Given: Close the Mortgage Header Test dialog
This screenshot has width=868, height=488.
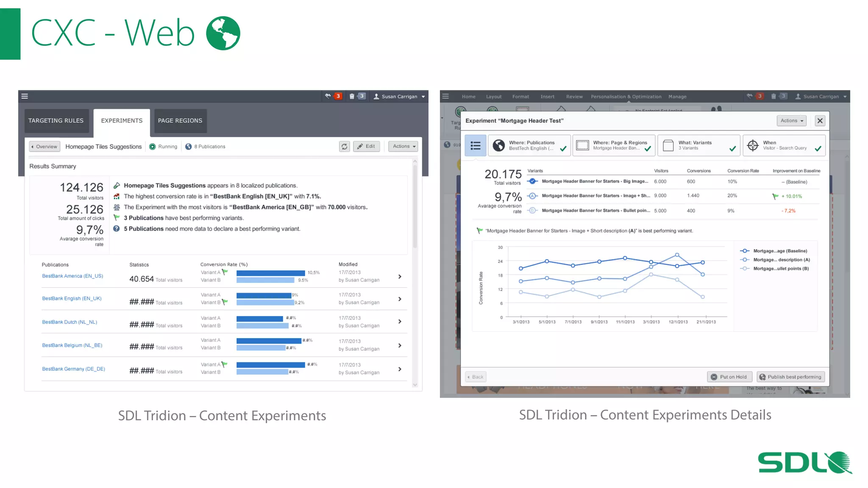Looking at the screenshot, I should 820,121.
